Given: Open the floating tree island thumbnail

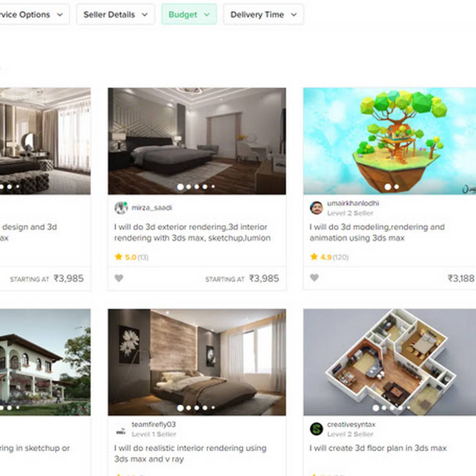Looking at the screenshot, I should pos(390,141).
